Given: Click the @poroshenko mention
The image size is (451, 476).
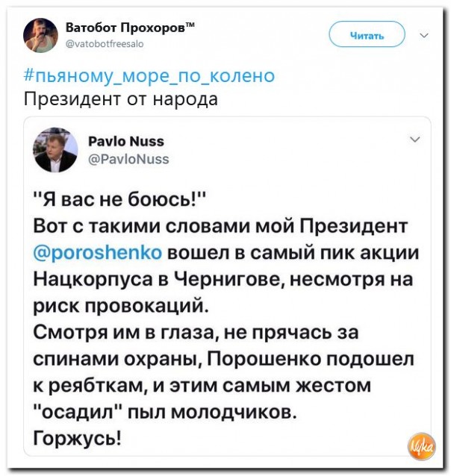Looking at the screenshot, I should tap(98, 252).
